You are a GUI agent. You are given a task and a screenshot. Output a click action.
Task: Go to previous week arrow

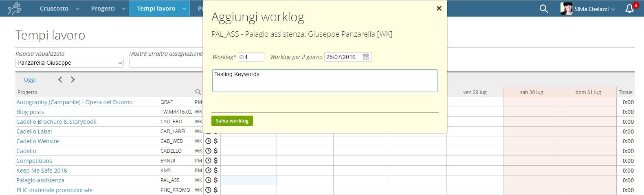pos(60,80)
